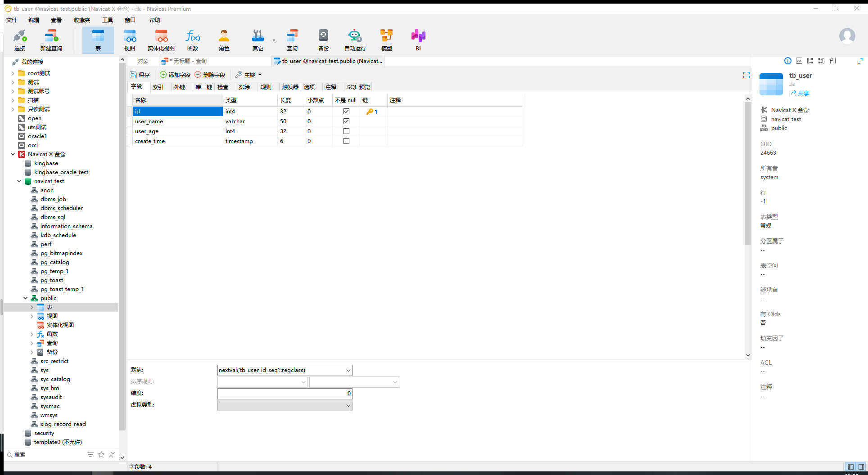
Task: Switch to the 对象 tab
Action: [143, 61]
